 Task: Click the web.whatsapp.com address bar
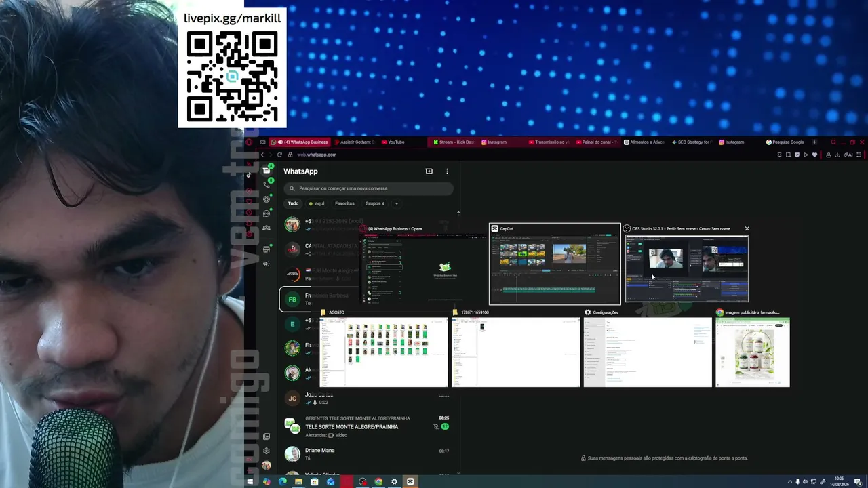tap(317, 155)
